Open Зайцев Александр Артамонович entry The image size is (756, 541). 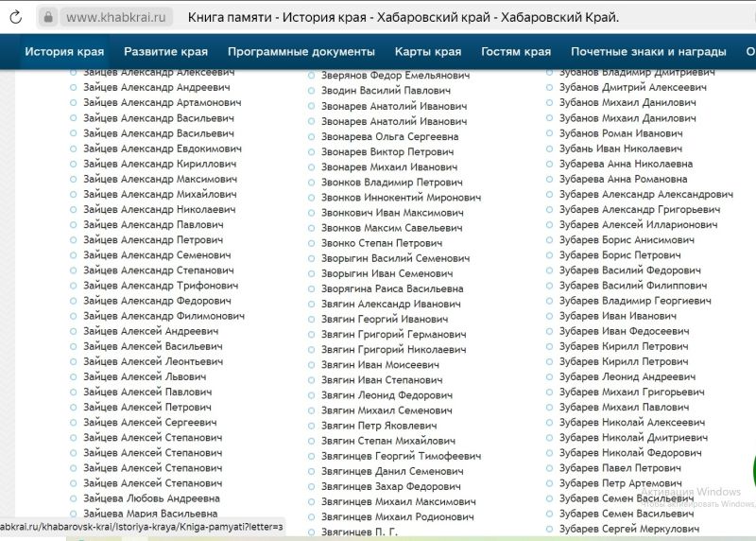tap(163, 103)
